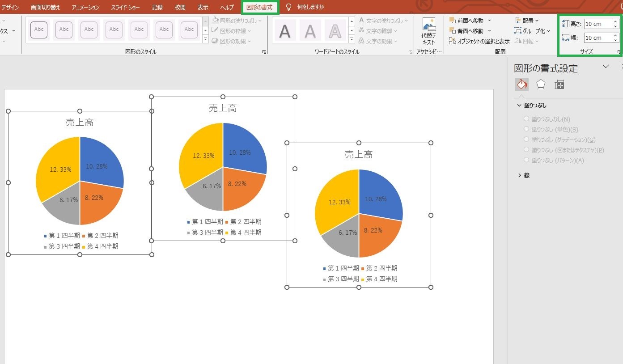Open ワードアートのスタイル dialog launcher
This screenshot has width=623, height=364.
(411, 52)
